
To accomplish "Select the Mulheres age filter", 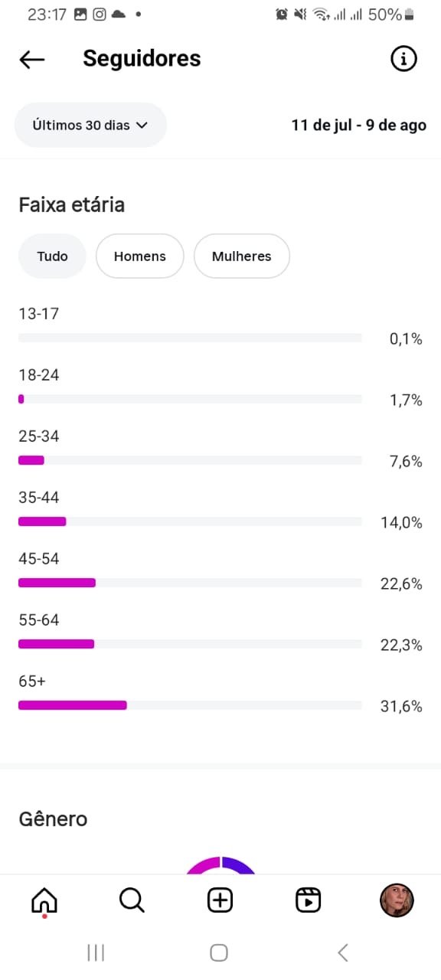I will coord(242,256).
